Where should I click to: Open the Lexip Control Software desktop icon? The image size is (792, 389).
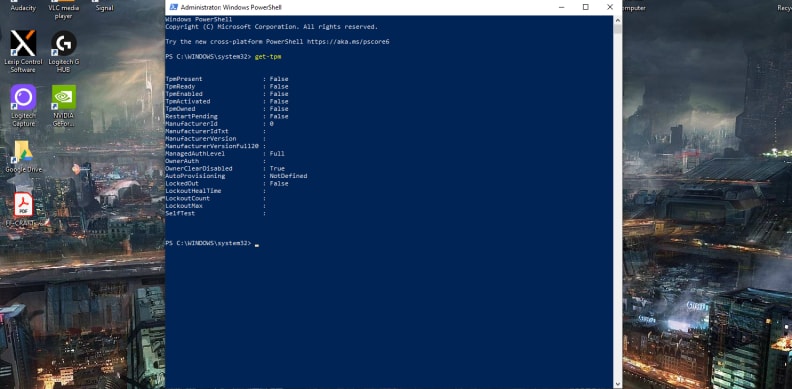point(23,44)
